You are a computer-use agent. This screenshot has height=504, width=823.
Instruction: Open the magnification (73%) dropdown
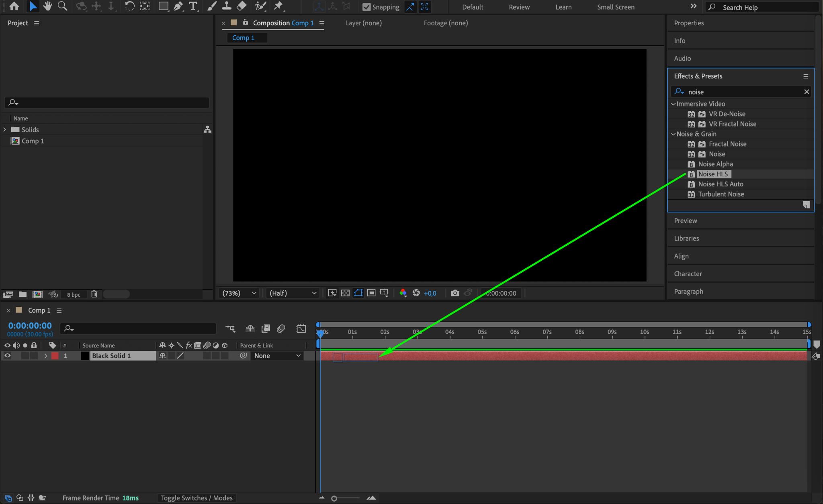point(239,293)
